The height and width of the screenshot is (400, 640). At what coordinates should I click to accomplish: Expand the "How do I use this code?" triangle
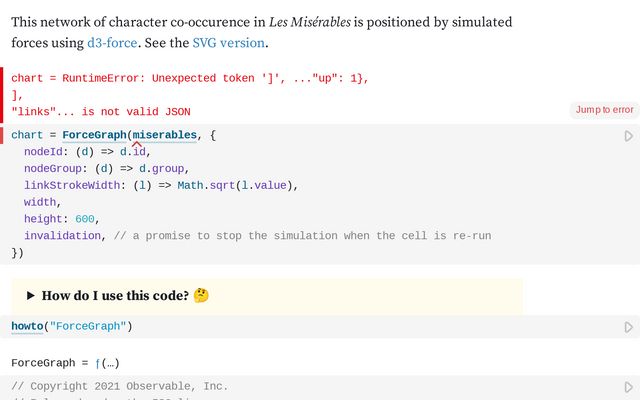31,296
